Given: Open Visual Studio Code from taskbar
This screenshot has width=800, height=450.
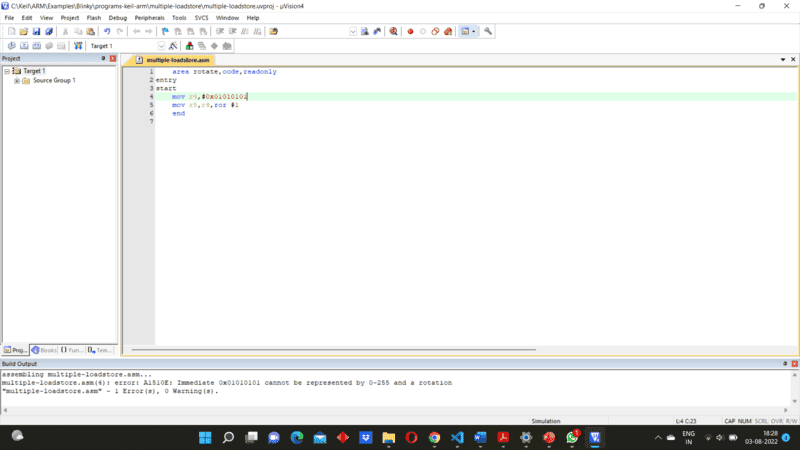Looking at the screenshot, I should coord(457,437).
